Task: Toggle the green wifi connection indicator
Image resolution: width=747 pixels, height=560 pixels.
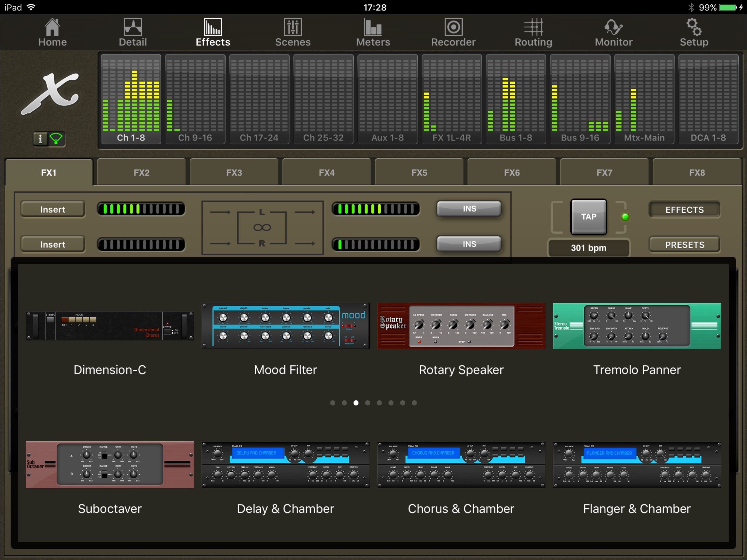Action: [x=56, y=139]
